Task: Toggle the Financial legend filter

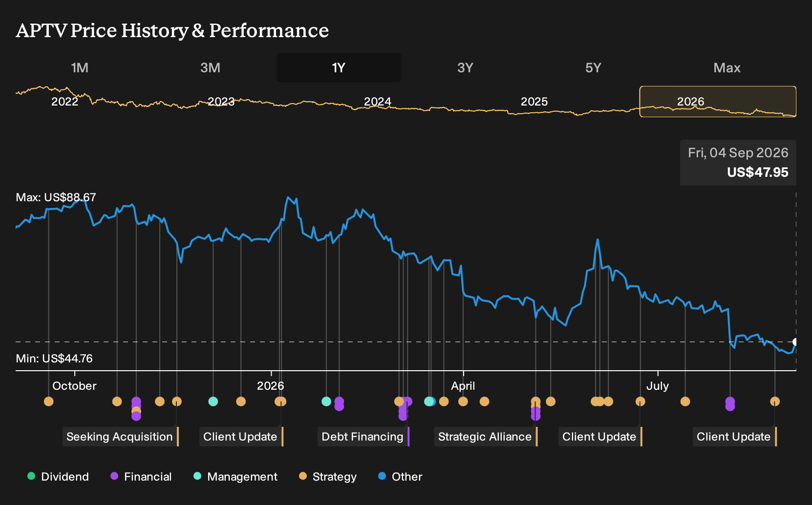Action: coord(141,477)
